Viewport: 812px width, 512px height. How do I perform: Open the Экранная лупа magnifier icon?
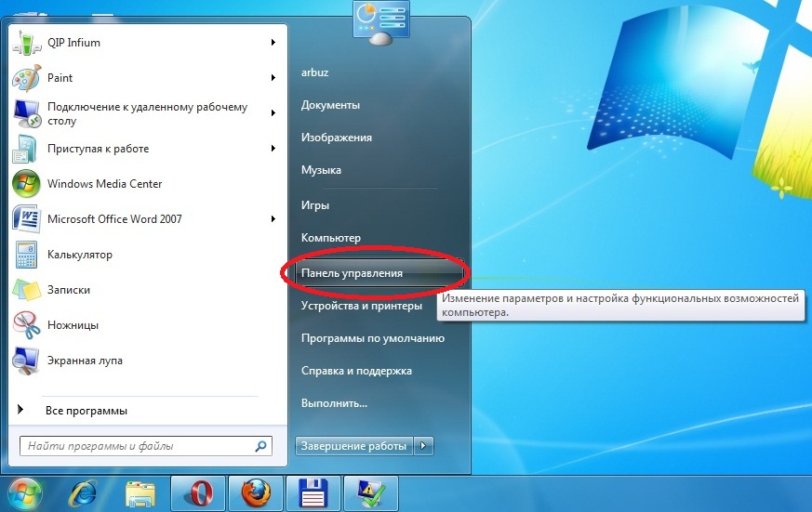[26, 361]
